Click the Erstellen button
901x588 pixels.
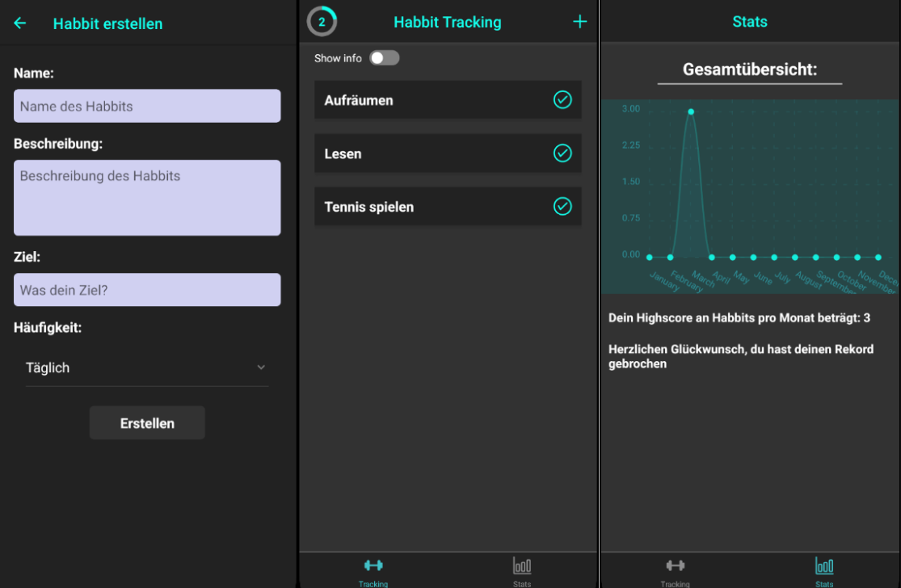147,423
